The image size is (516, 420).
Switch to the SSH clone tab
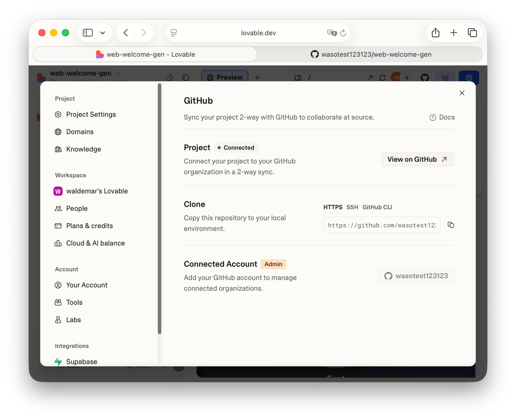pyautogui.click(x=352, y=207)
